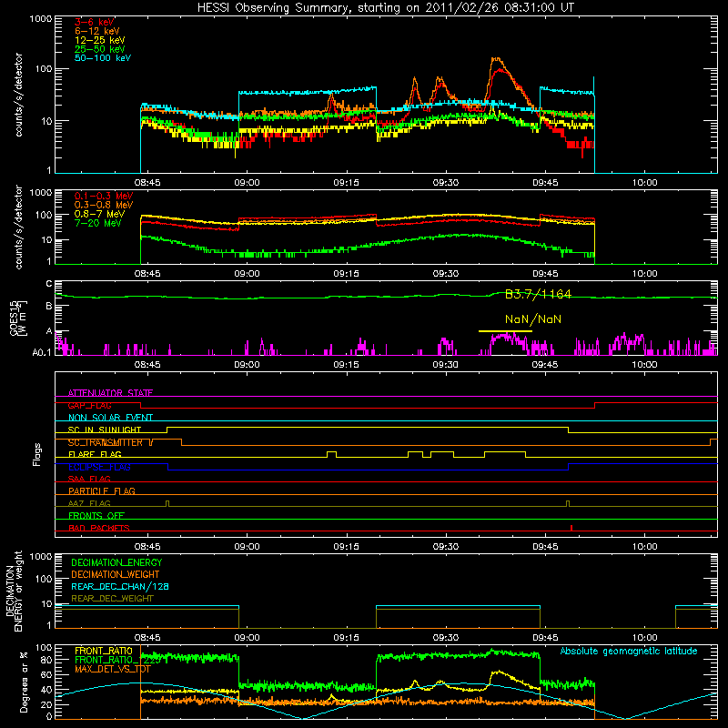Screen dimensions: 728x728
Task: Select the 12-25 keV legend label
Action: (99, 40)
